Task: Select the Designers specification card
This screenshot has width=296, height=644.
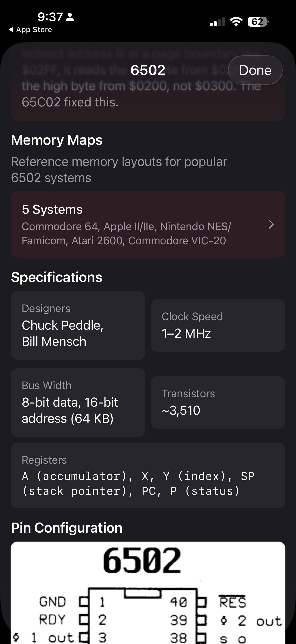Action: (x=78, y=325)
